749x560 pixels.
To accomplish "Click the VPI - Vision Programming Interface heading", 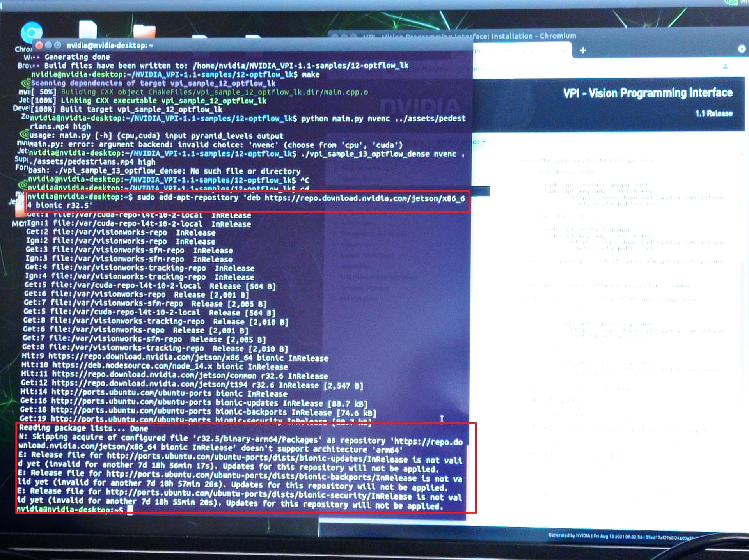I will (648, 93).
